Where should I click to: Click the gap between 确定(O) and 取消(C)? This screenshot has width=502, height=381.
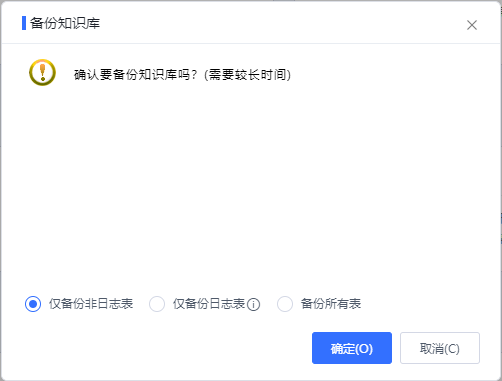pyautogui.click(x=396, y=348)
